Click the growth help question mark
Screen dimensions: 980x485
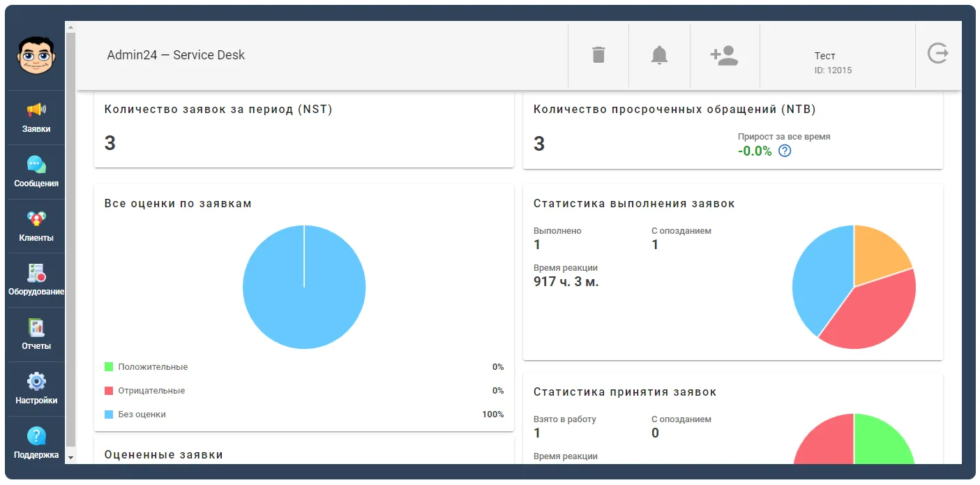coord(785,151)
